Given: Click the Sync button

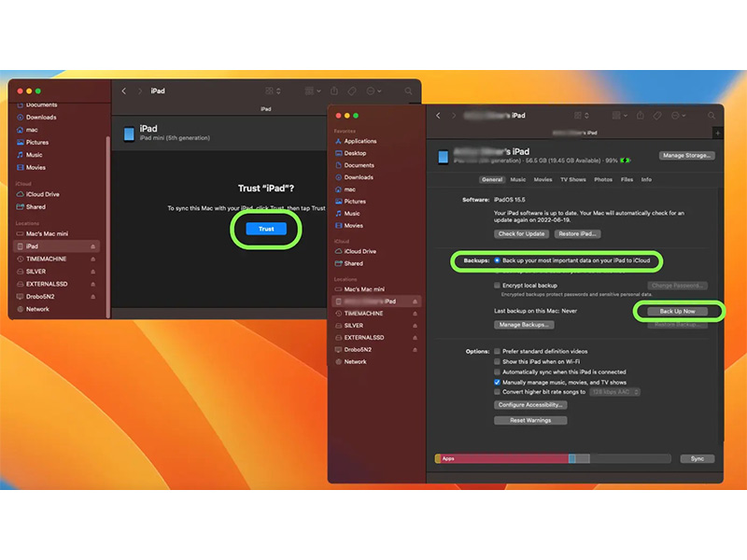Looking at the screenshot, I should click(697, 458).
